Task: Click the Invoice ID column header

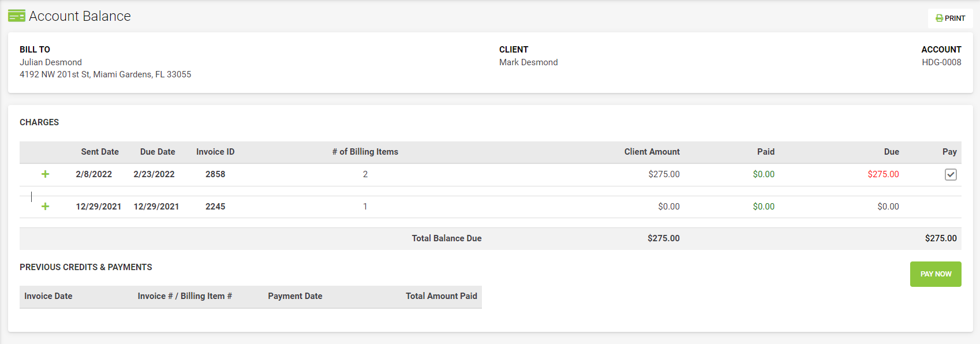Action: (x=215, y=152)
